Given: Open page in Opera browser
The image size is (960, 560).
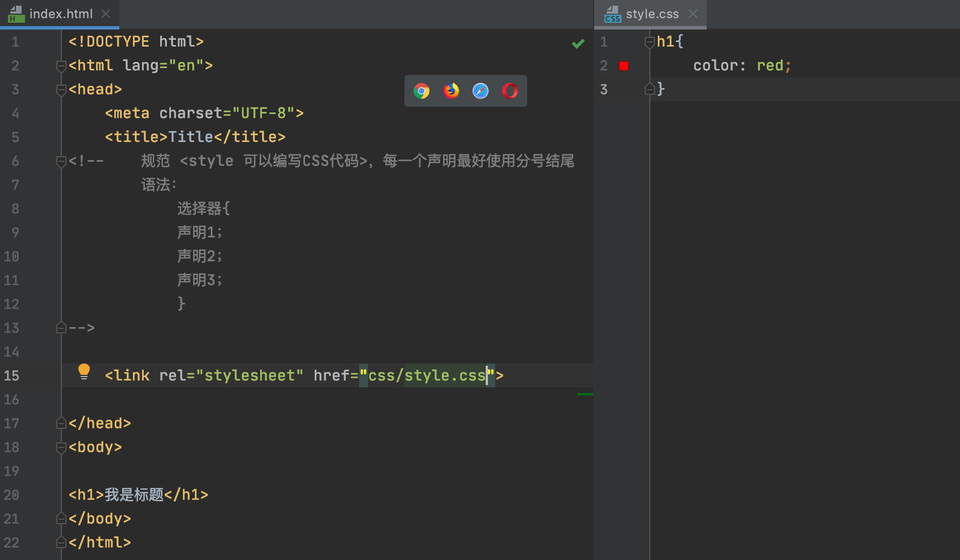Looking at the screenshot, I should point(510,91).
